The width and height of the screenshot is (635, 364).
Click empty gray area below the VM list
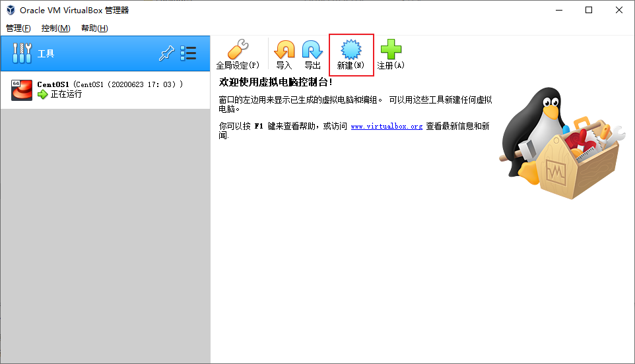(x=106, y=231)
